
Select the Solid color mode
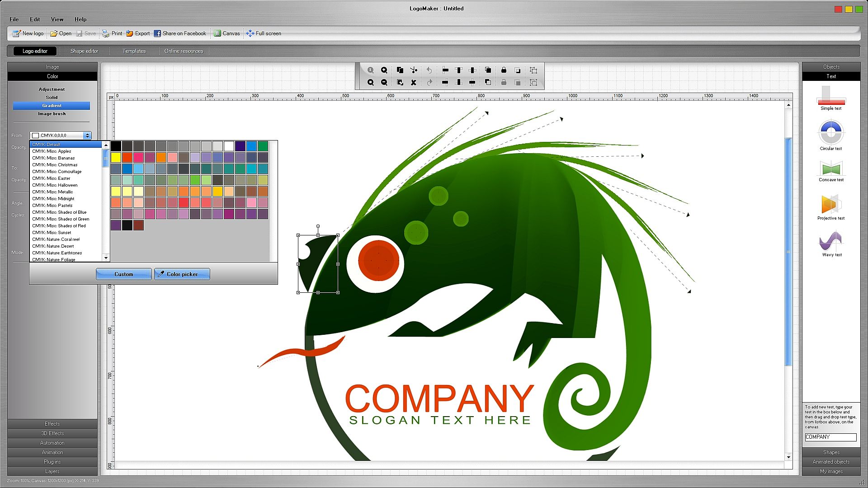click(52, 97)
